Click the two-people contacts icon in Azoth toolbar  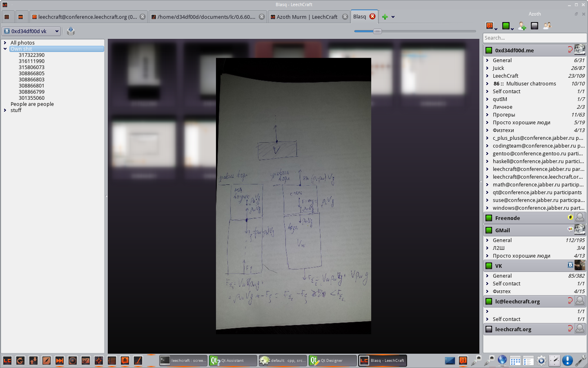[547, 26]
